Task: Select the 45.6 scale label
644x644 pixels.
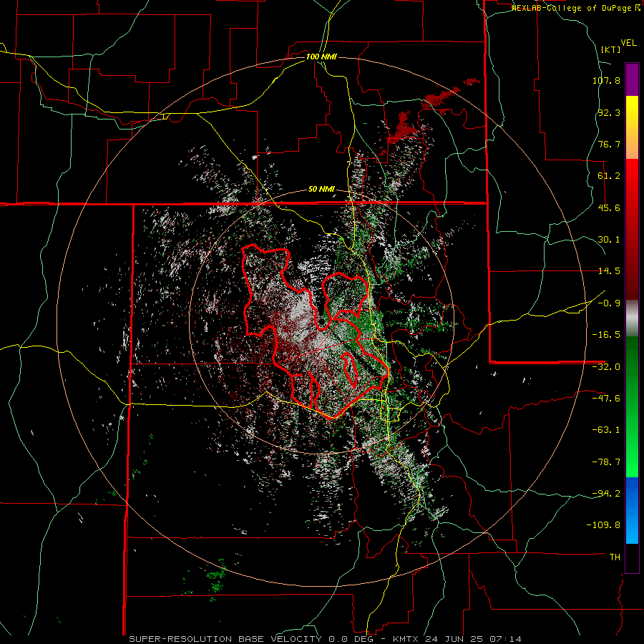Action: coord(609,208)
